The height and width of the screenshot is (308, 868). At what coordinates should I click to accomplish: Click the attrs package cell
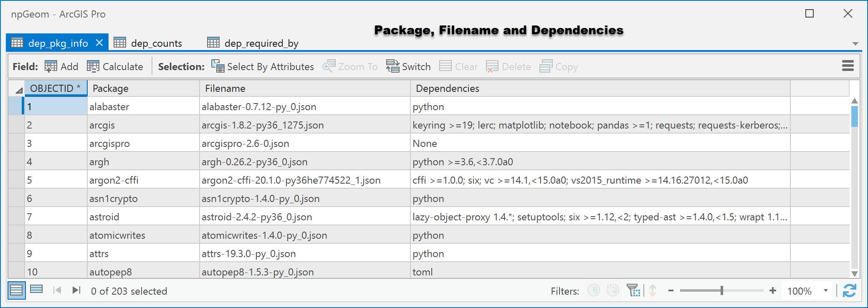coord(143,253)
